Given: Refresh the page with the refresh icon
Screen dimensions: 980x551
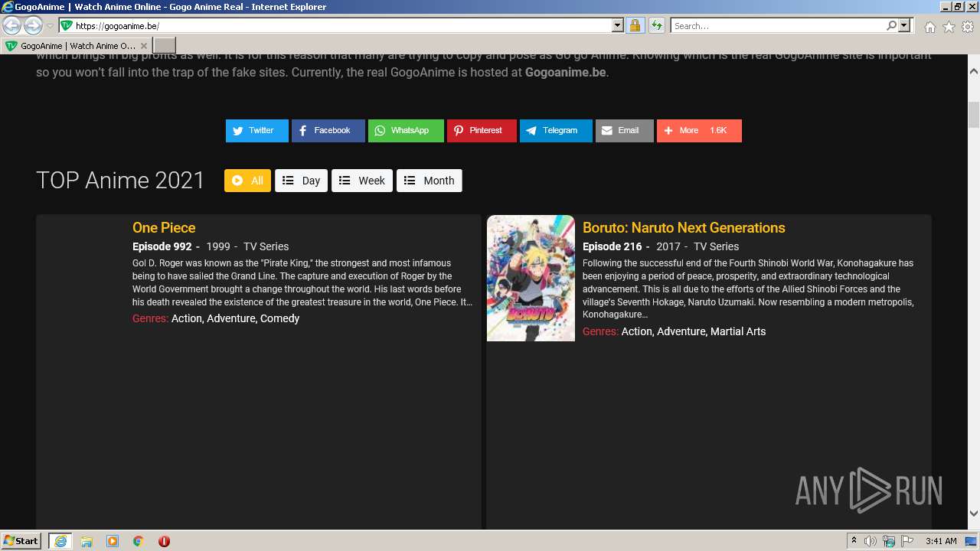Looking at the screenshot, I should [x=657, y=26].
